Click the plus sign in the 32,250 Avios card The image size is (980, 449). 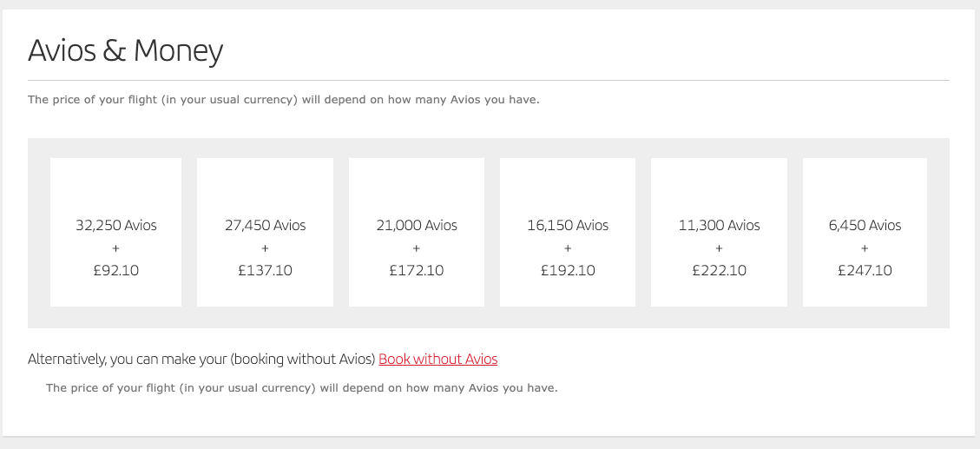point(116,248)
